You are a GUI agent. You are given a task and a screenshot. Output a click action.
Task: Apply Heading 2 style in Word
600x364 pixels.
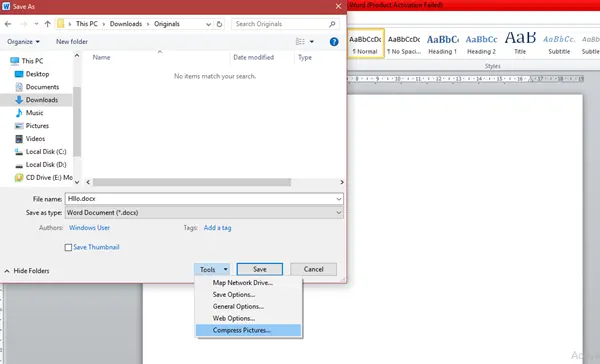481,44
